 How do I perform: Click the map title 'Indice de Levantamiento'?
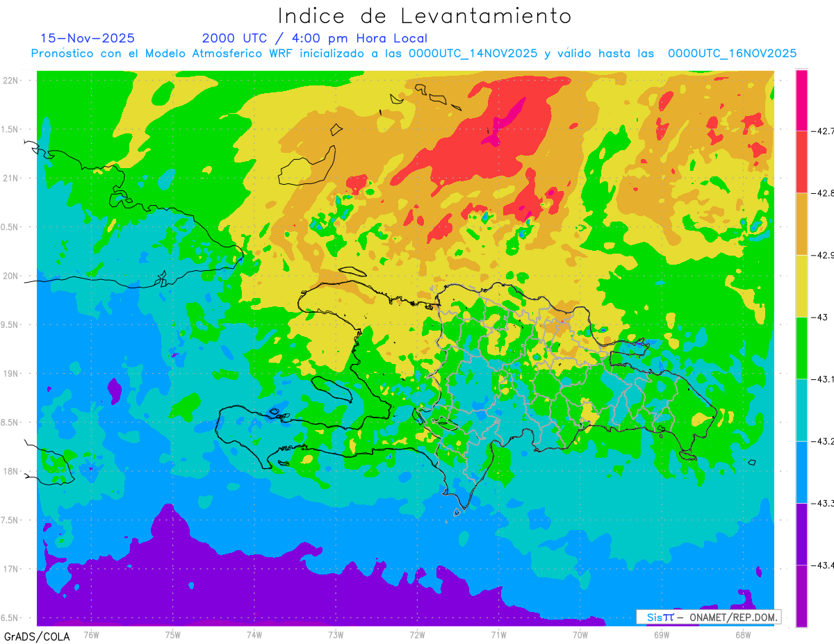pyautogui.click(x=425, y=15)
